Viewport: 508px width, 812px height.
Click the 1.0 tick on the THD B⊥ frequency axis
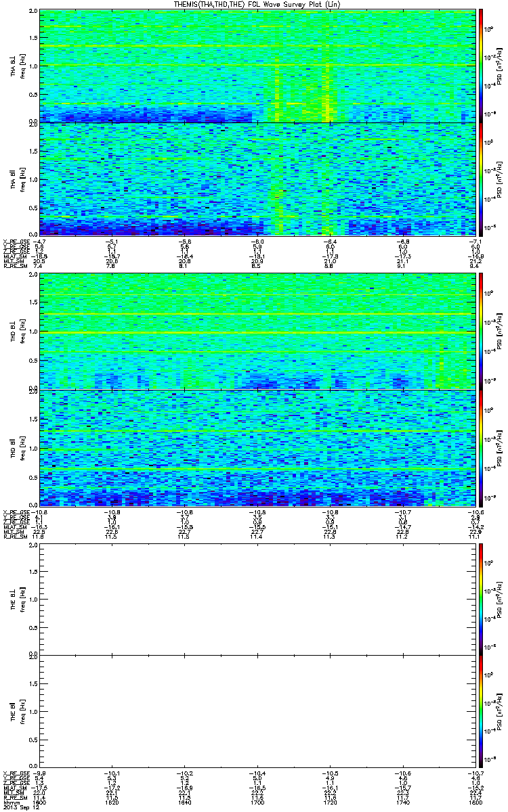coord(33,332)
